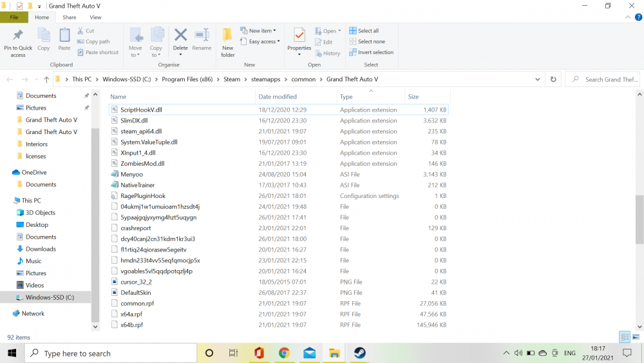The height and width of the screenshot is (363, 644).
Task: Click Pin to Quick access icon
Action: tap(17, 43)
